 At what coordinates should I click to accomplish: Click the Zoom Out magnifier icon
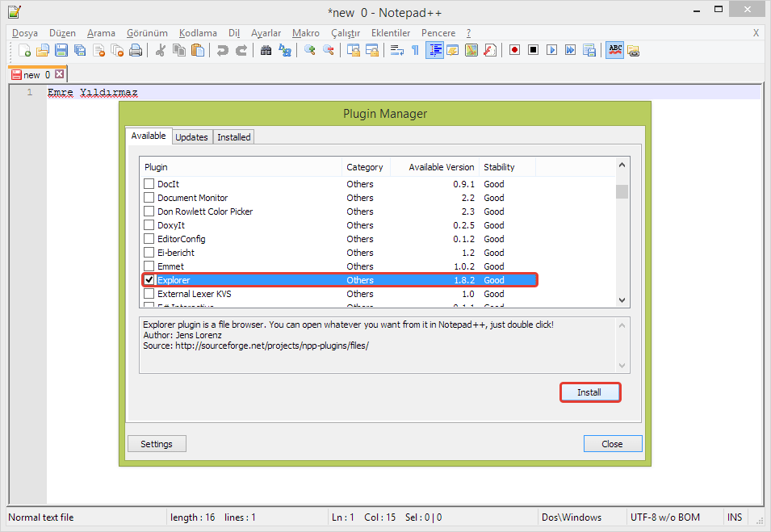tap(329, 50)
